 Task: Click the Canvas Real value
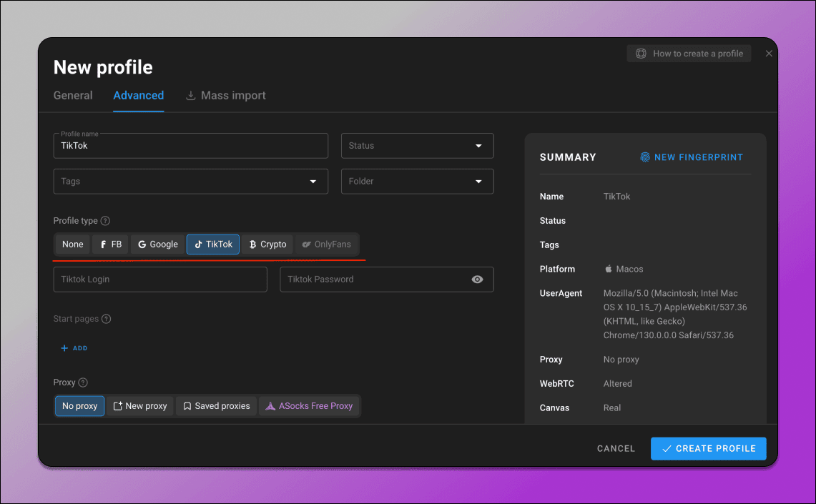pyautogui.click(x=611, y=407)
